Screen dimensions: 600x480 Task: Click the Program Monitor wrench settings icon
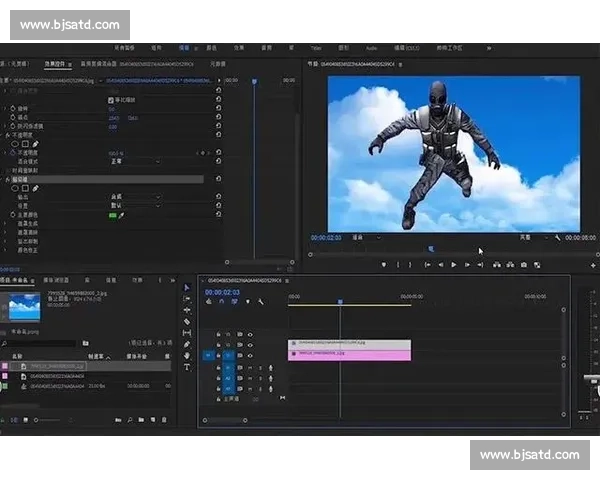pyautogui.click(x=559, y=238)
